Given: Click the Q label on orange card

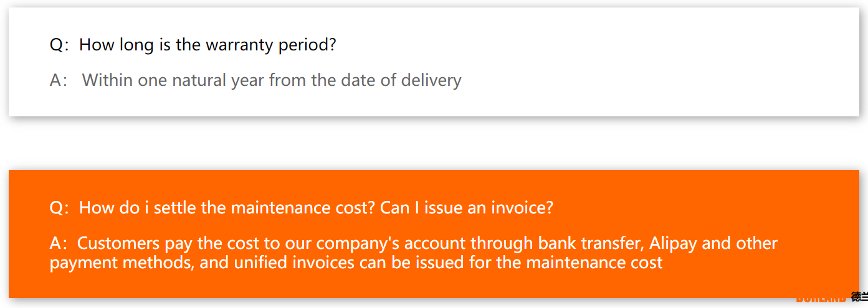Looking at the screenshot, I should 57,208.
